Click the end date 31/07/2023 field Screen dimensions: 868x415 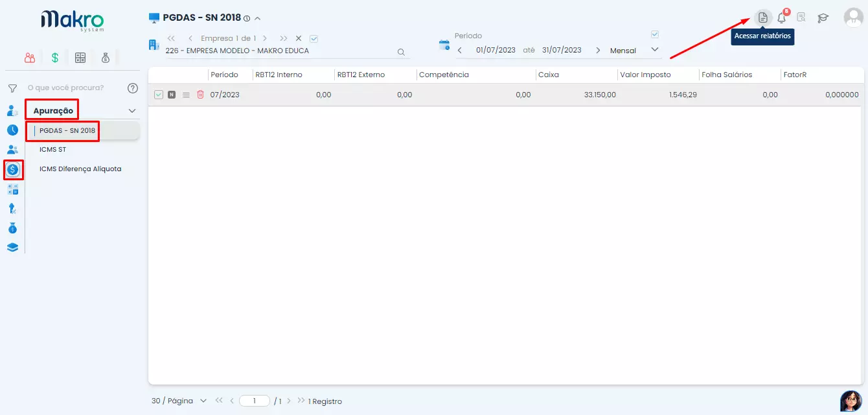tap(562, 50)
